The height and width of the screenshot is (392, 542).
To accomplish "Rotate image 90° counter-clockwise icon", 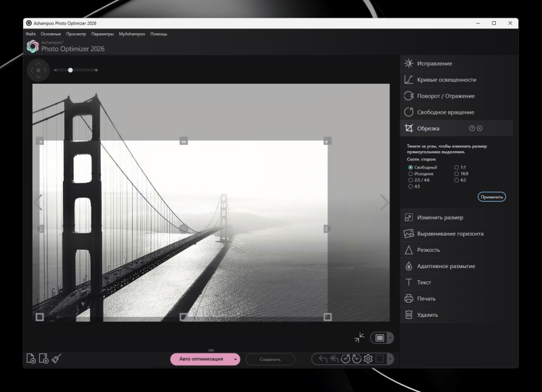I will pos(346,360).
